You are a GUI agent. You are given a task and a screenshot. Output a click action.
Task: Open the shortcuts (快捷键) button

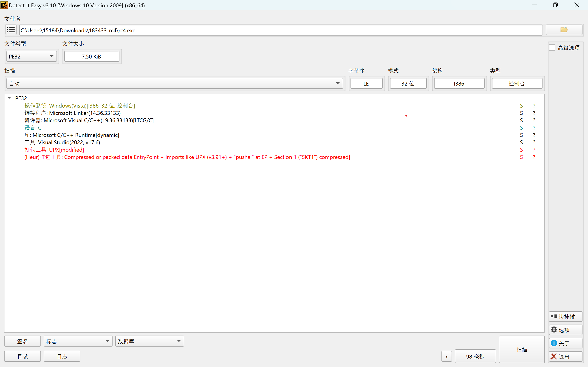tap(565, 317)
